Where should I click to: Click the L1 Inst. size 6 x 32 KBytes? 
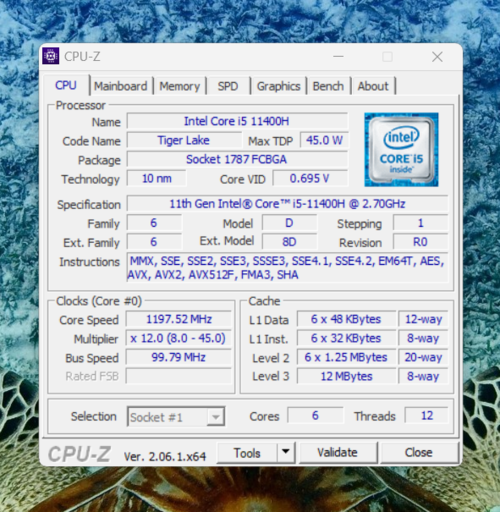[x=346, y=338]
